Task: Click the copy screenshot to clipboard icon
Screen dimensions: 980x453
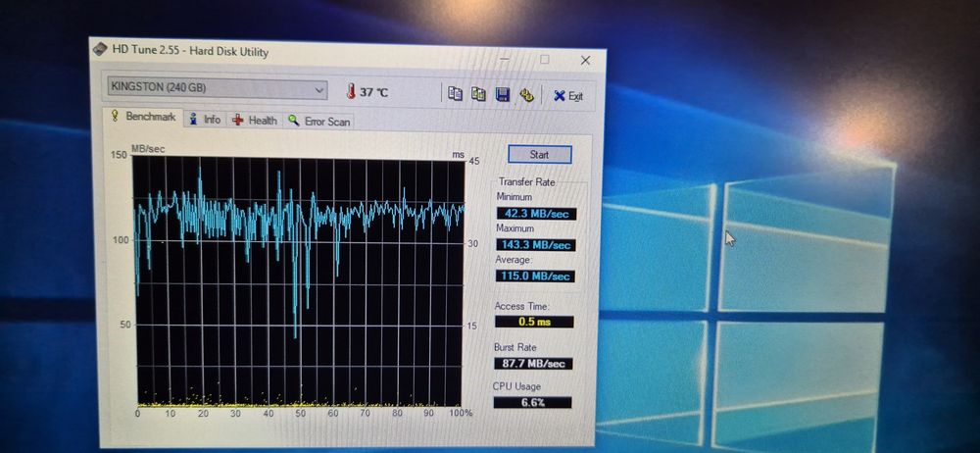Action: point(478,94)
